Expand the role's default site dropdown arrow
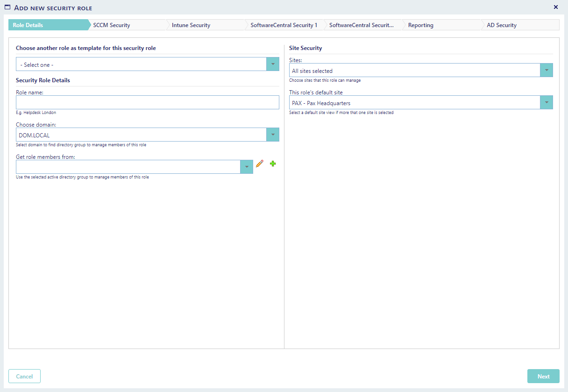568x392 pixels. tap(546, 103)
